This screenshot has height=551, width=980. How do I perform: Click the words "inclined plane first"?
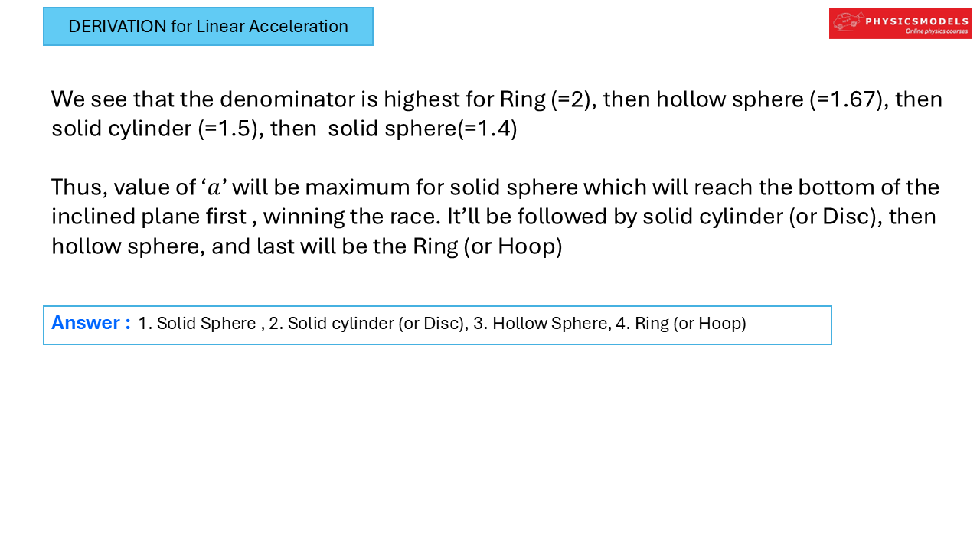[x=149, y=217]
